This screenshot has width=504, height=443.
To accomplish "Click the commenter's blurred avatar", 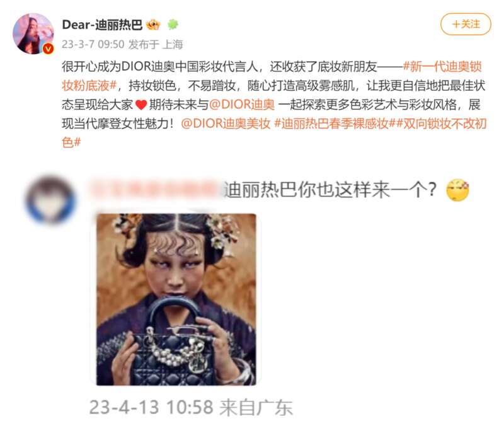I will click(x=50, y=199).
